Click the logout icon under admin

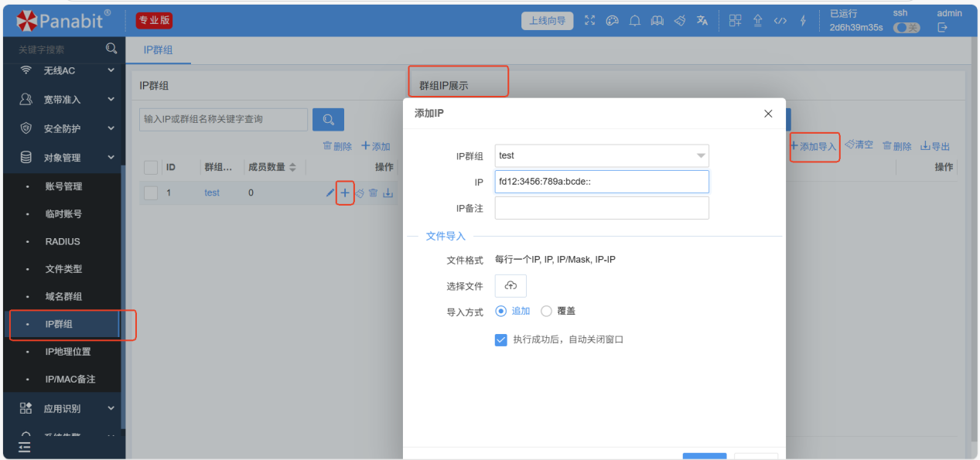coord(942,28)
